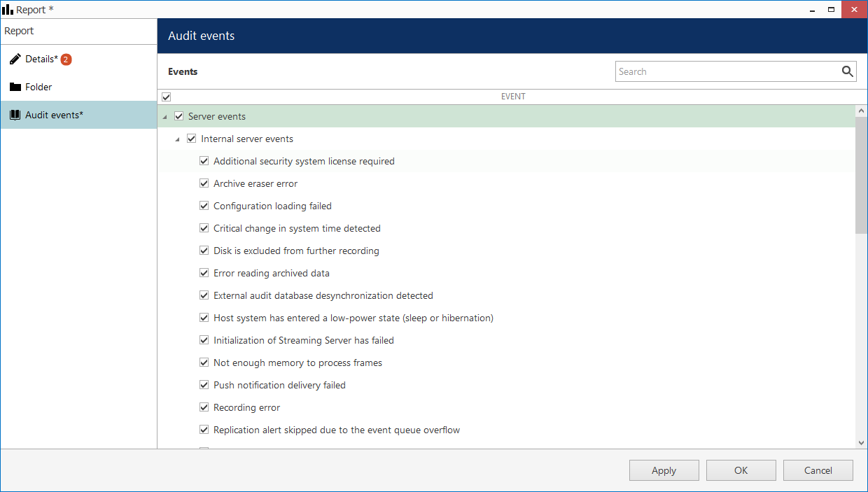Image resolution: width=868 pixels, height=492 pixels.
Task: Uncheck Initialization of Streaming Server has failed
Action: coord(204,340)
